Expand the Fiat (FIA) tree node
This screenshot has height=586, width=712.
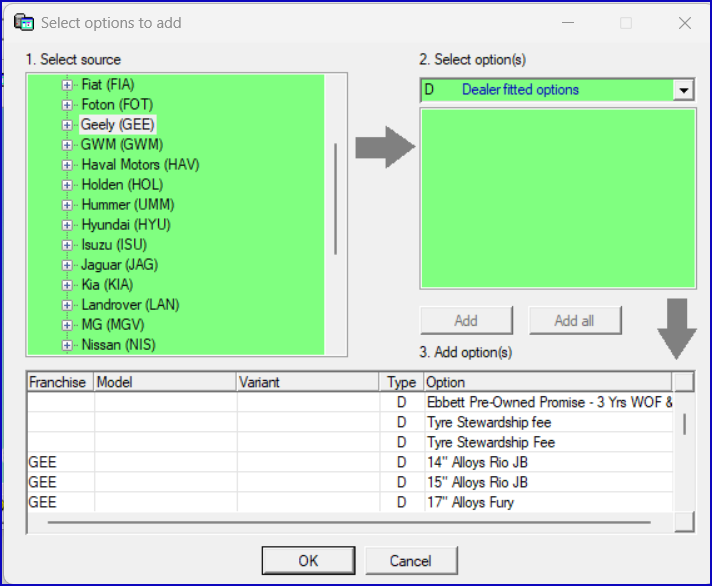click(68, 85)
